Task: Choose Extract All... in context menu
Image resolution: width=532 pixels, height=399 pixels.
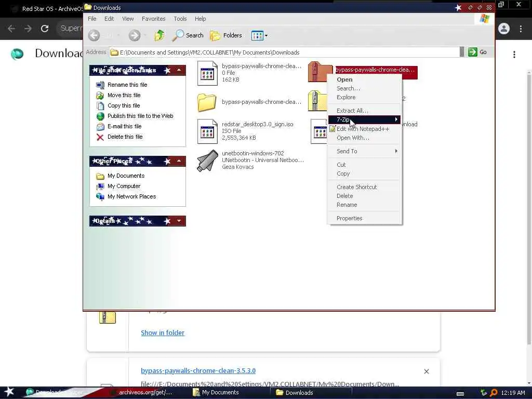Action: (364, 111)
